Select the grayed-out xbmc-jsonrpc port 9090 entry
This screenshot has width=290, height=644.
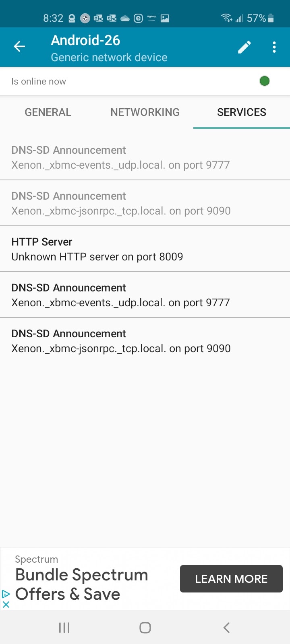145,203
